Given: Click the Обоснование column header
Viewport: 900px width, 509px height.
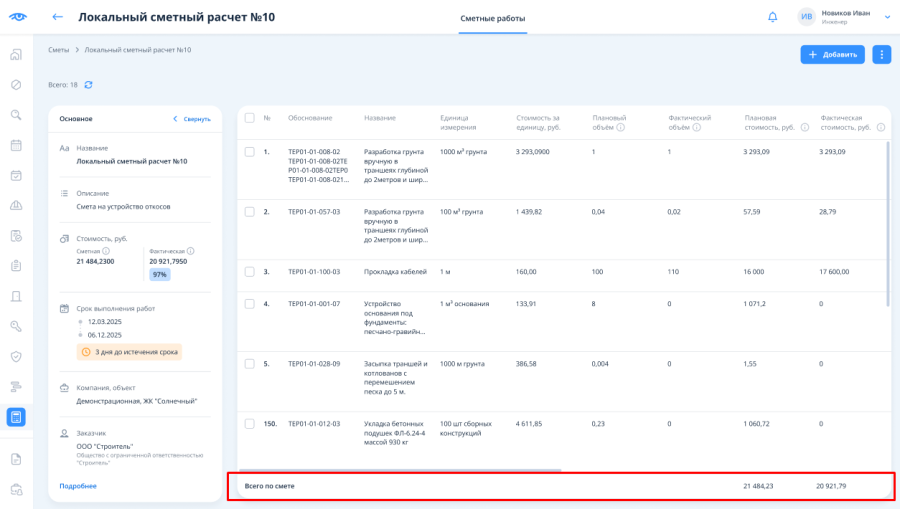Looking at the screenshot, I should coord(310,118).
